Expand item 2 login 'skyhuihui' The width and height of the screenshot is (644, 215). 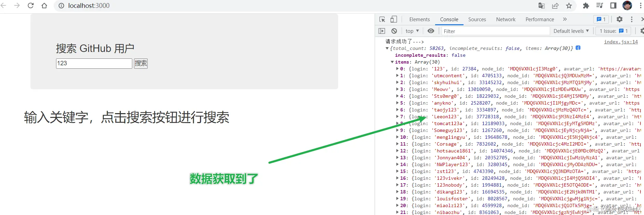point(397,82)
